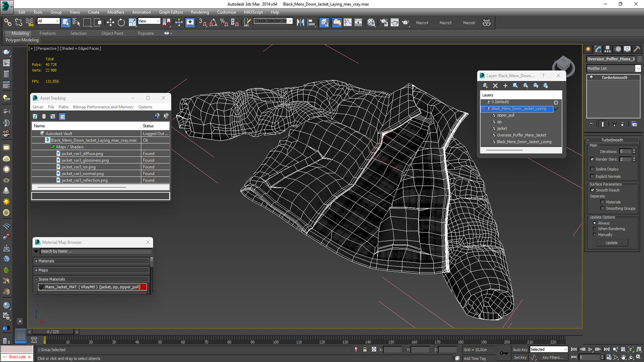Viewport: 644px width, 362px height.
Task: Click the Set Key key icon
Action: (x=504, y=353)
